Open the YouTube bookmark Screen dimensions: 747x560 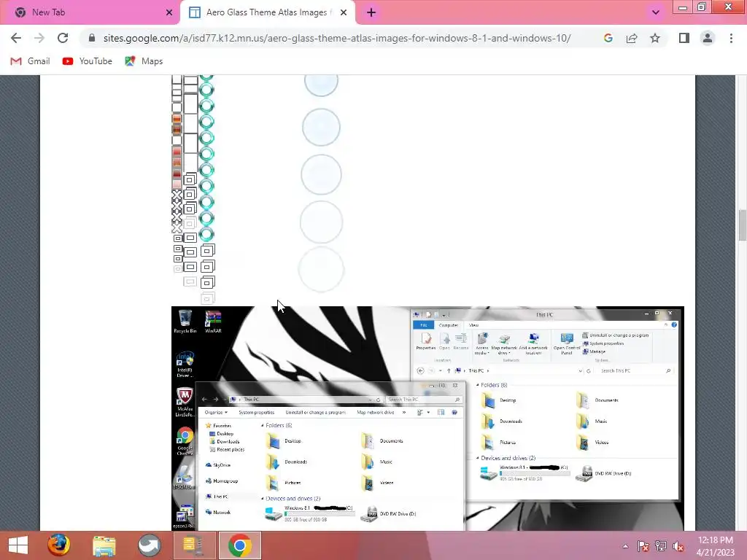pos(88,61)
